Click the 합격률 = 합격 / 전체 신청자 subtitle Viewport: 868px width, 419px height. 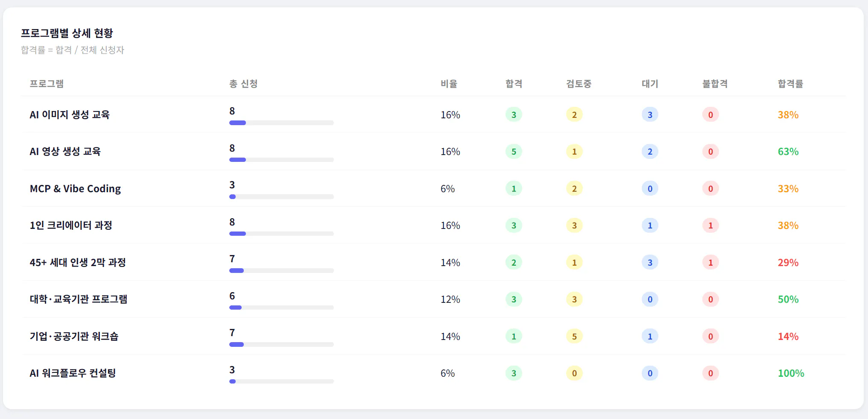73,50
